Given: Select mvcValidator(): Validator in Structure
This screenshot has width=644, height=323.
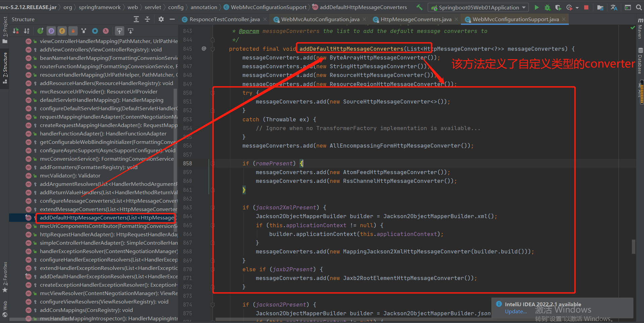Looking at the screenshot, I should [x=70, y=175].
